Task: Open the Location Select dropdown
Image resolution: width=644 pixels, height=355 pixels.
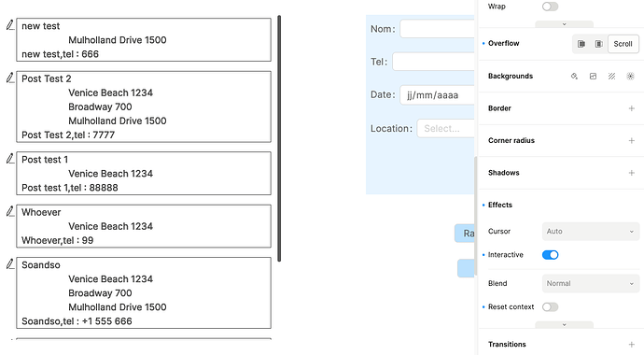Action: (445, 129)
